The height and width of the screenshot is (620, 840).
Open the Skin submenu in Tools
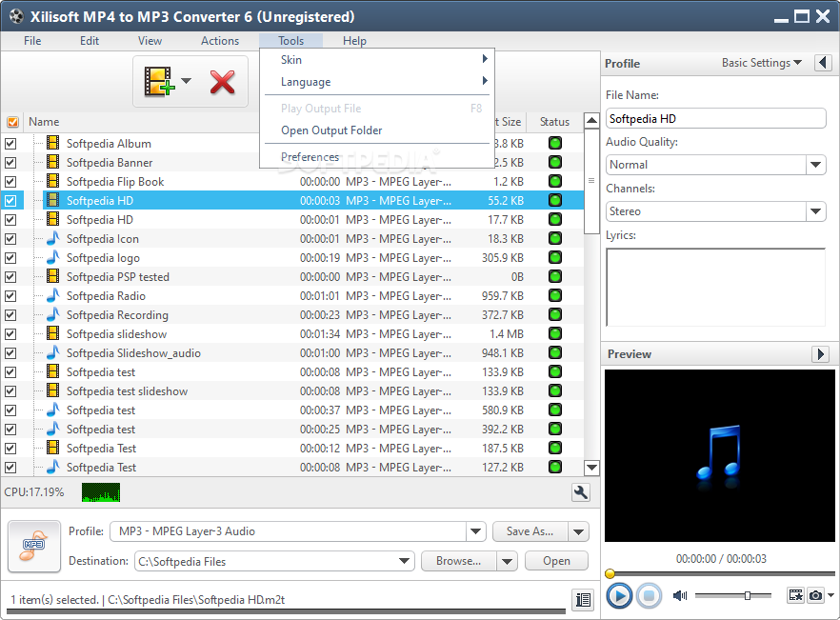point(377,59)
